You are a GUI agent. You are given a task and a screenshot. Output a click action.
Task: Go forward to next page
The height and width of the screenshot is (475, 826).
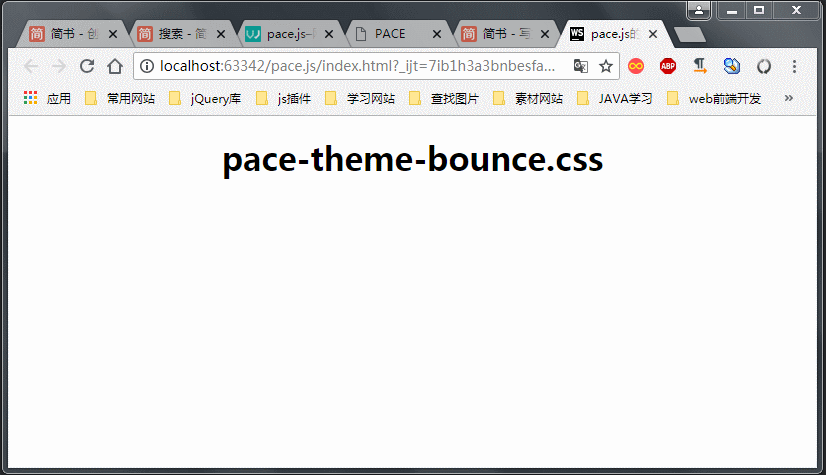click(58, 66)
